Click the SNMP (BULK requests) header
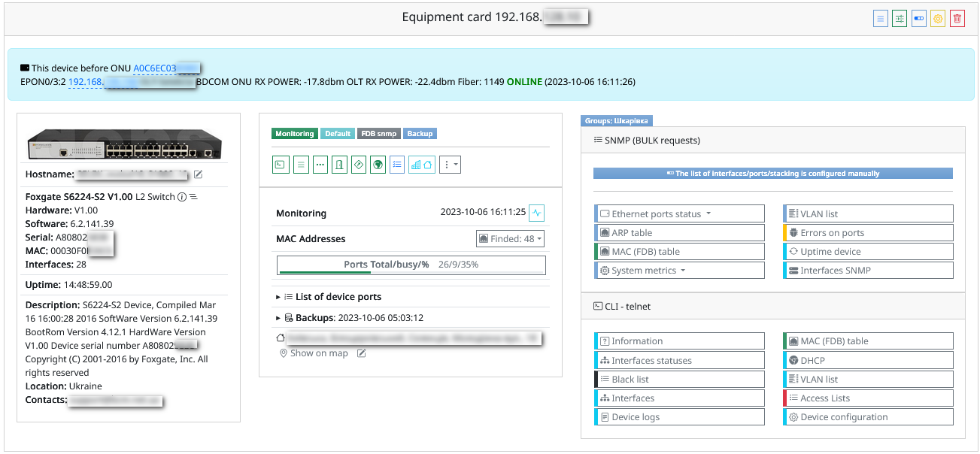The height and width of the screenshot is (454, 980). [x=773, y=141]
